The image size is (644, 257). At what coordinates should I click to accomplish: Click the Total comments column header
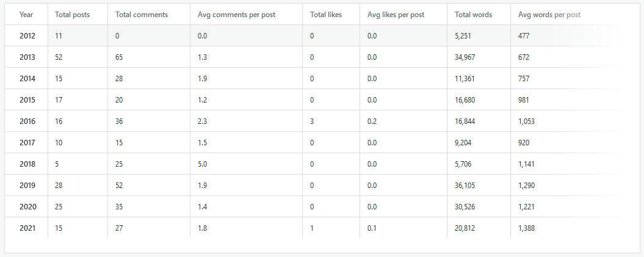142,14
